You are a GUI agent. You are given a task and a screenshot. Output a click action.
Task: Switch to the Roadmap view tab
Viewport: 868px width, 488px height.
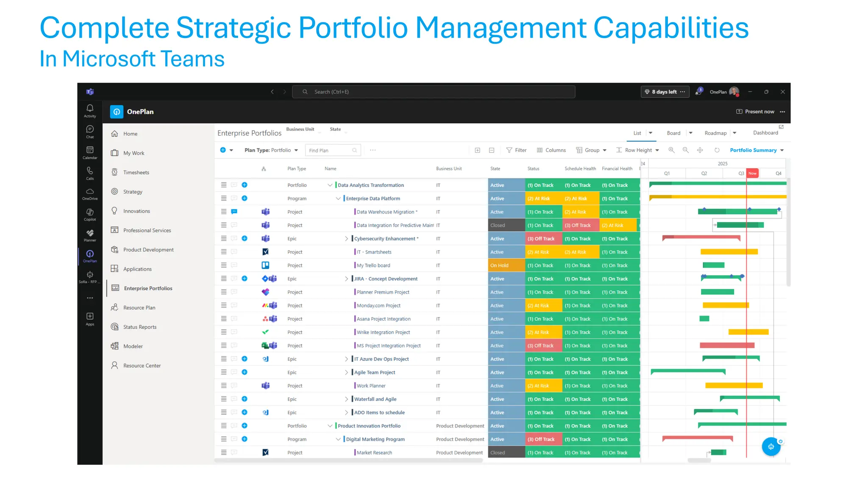pyautogui.click(x=715, y=133)
